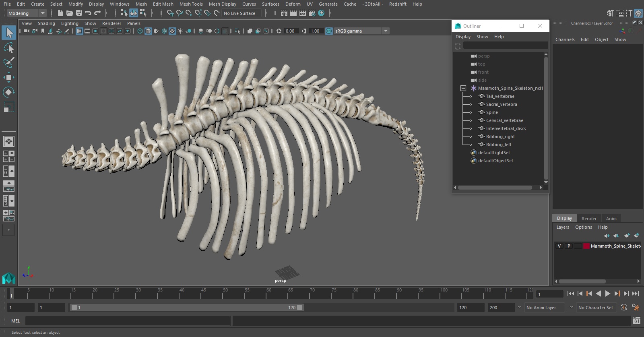The image size is (644, 337).
Task: Toggle layer visibility V box
Action: click(x=559, y=246)
